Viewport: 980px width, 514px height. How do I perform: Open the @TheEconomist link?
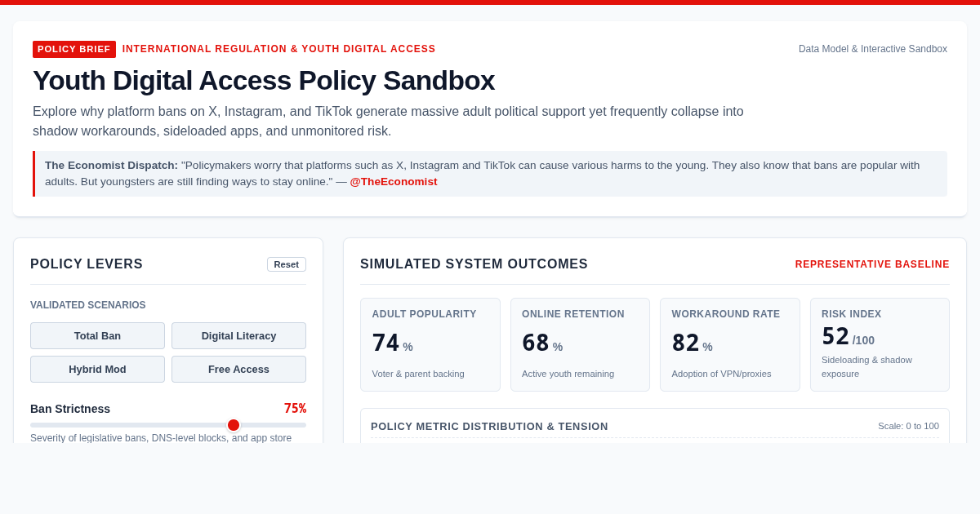394,182
